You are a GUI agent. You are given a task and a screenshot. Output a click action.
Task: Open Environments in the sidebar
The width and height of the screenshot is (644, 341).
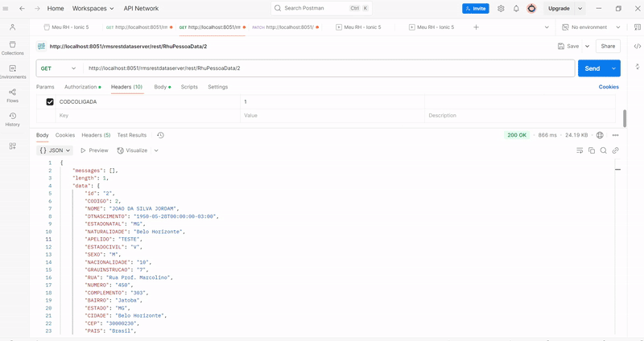(13, 72)
